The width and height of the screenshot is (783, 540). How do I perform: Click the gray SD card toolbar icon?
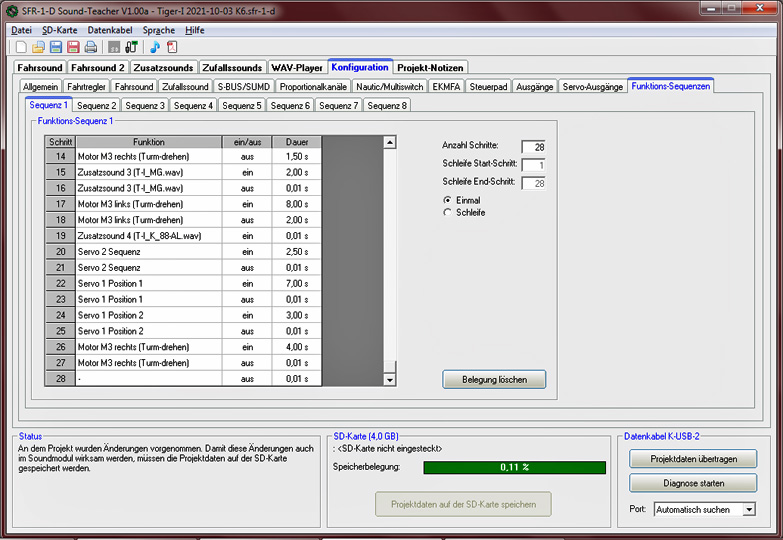[x=114, y=47]
